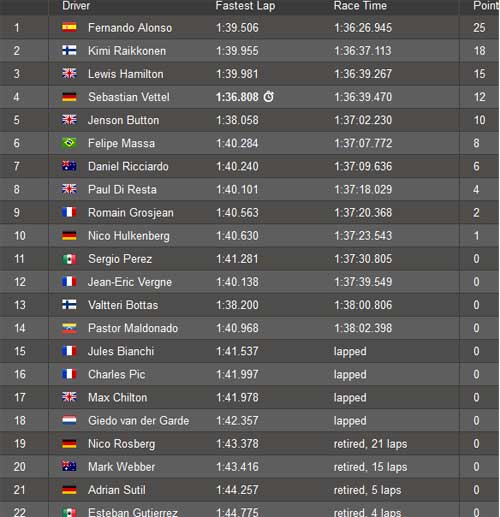
Task: Click Sebastian Vettel's 1:36.808 fastest lap
Action: 237,97
